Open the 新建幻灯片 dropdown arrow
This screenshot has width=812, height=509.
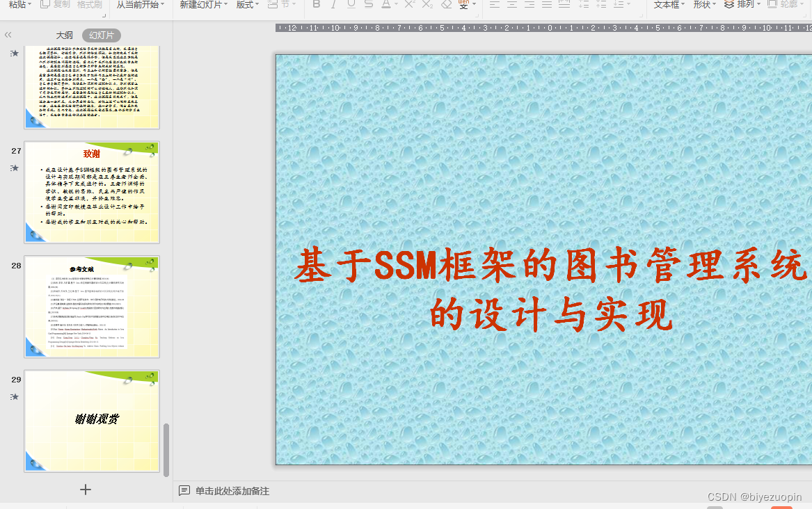pos(225,4)
